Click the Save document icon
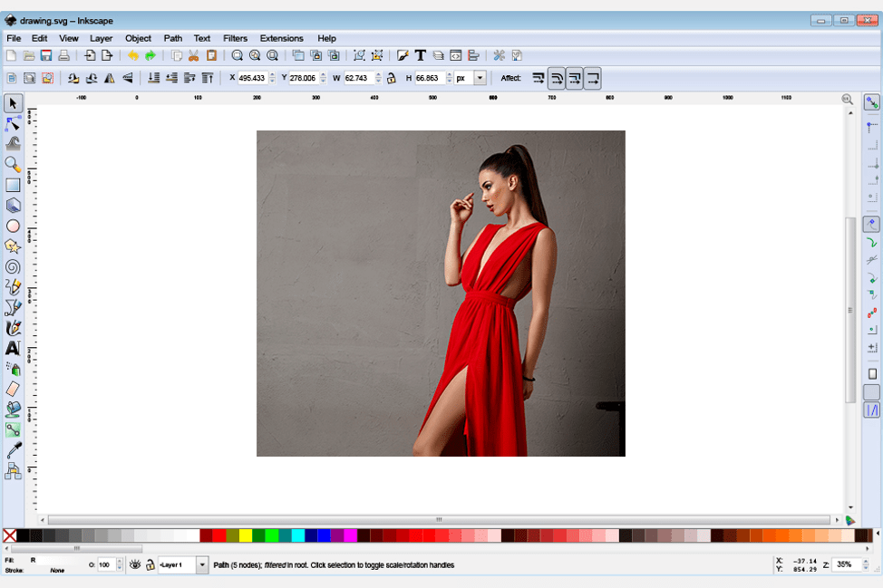 pyautogui.click(x=46, y=55)
